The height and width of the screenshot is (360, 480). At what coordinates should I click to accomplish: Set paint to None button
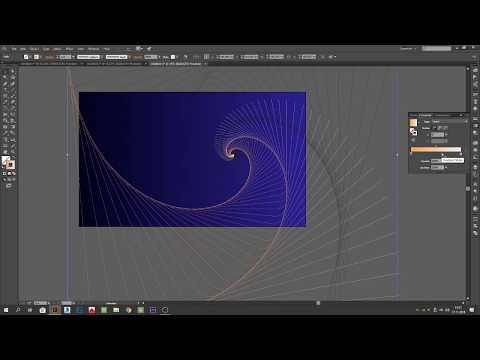coord(14,174)
